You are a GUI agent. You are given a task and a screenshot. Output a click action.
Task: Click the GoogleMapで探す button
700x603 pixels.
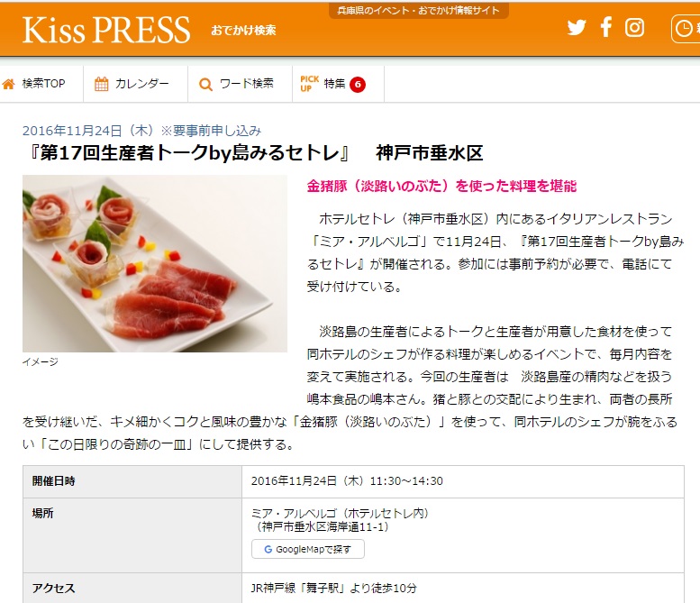(x=308, y=550)
